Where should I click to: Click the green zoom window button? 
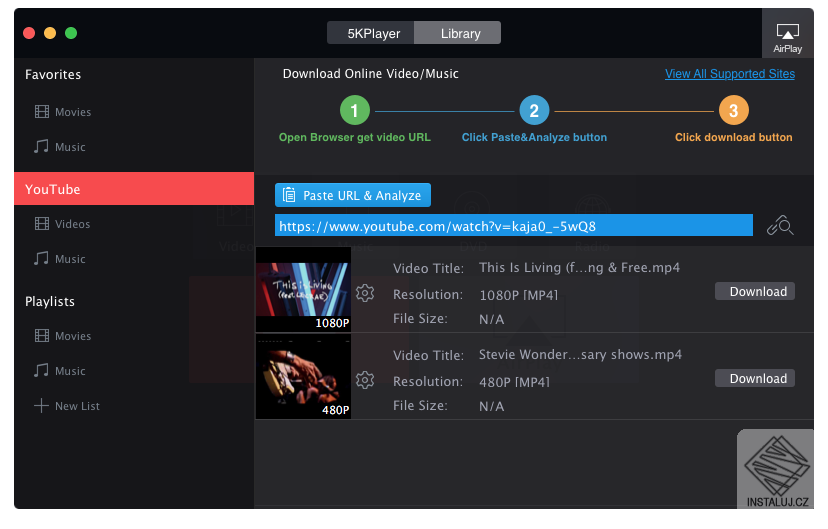point(71,33)
